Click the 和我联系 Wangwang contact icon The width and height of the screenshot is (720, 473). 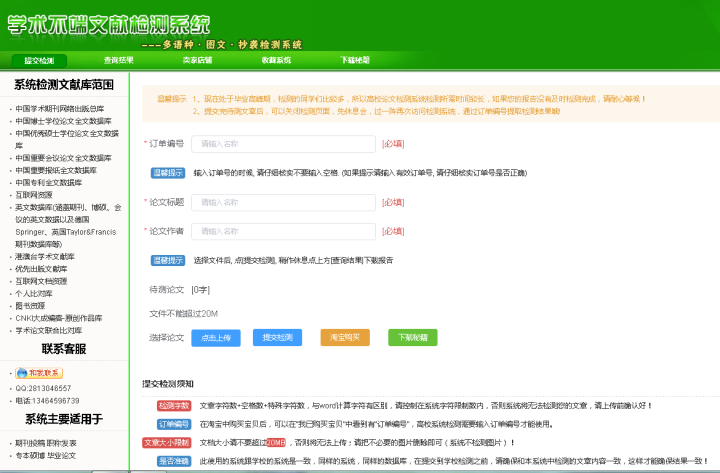(39, 373)
